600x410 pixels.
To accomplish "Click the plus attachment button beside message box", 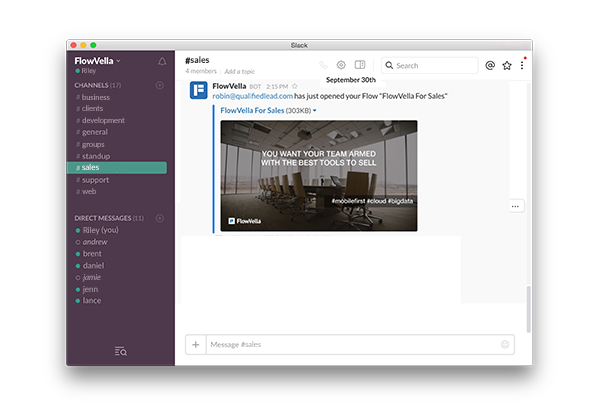I will point(195,344).
